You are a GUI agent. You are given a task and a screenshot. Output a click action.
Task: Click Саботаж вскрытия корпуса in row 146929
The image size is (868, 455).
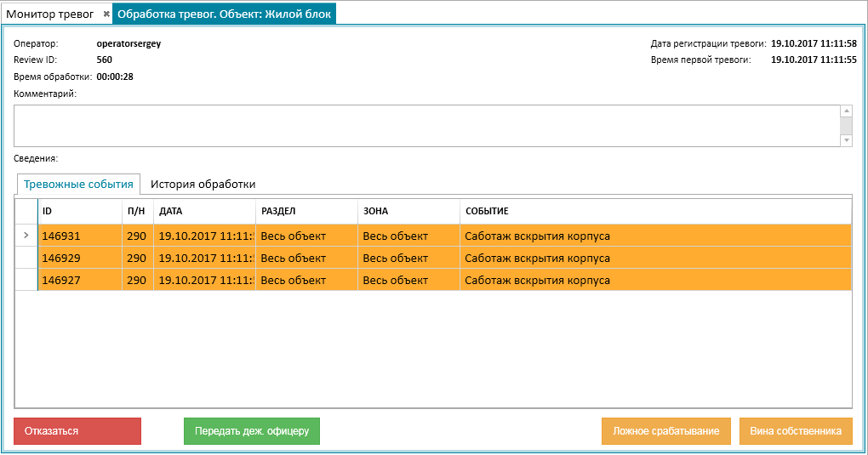pyautogui.click(x=655, y=258)
